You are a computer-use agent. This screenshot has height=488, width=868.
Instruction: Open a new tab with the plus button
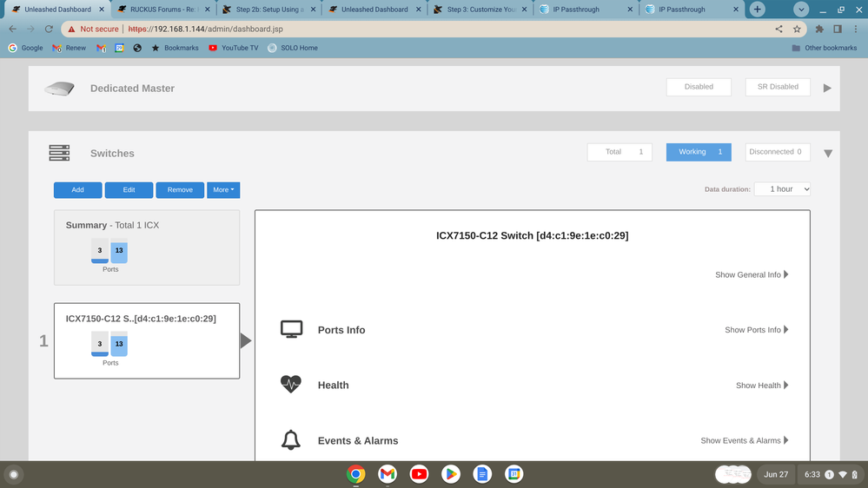point(758,10)
